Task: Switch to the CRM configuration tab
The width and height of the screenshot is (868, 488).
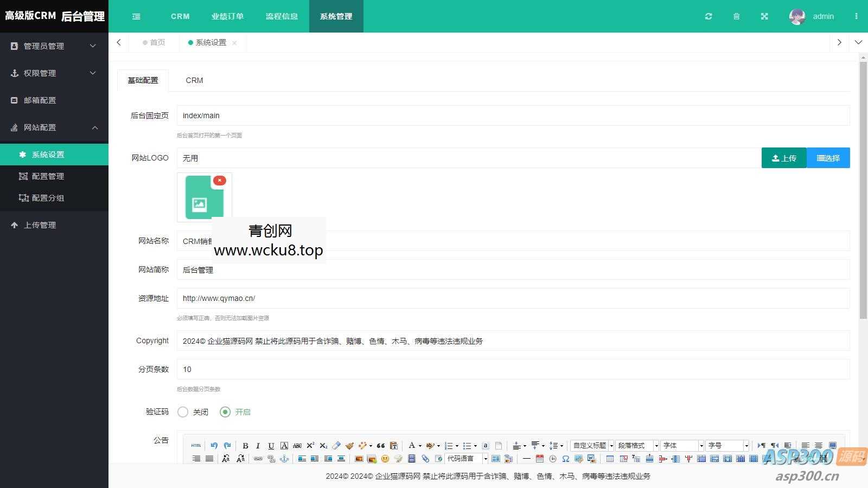Action: 194,80
